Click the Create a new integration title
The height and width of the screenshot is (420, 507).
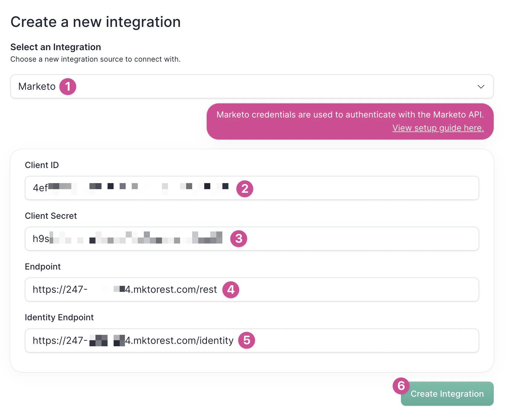coord(96,21)
